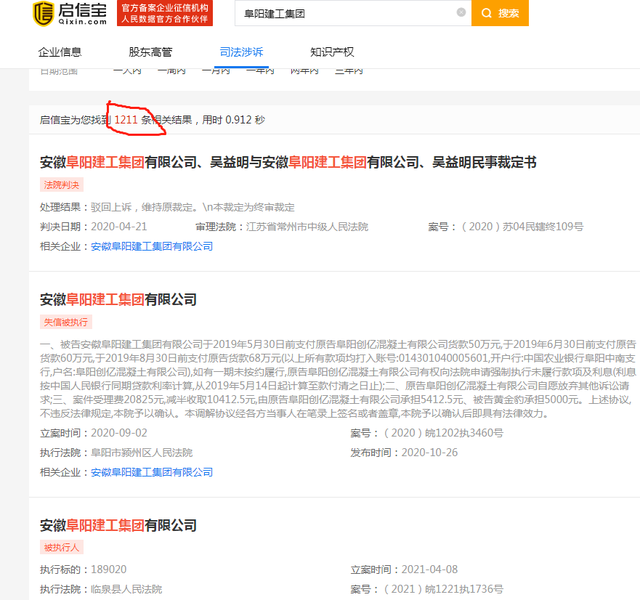Click the 被执行人 tag

pos(62,547)
